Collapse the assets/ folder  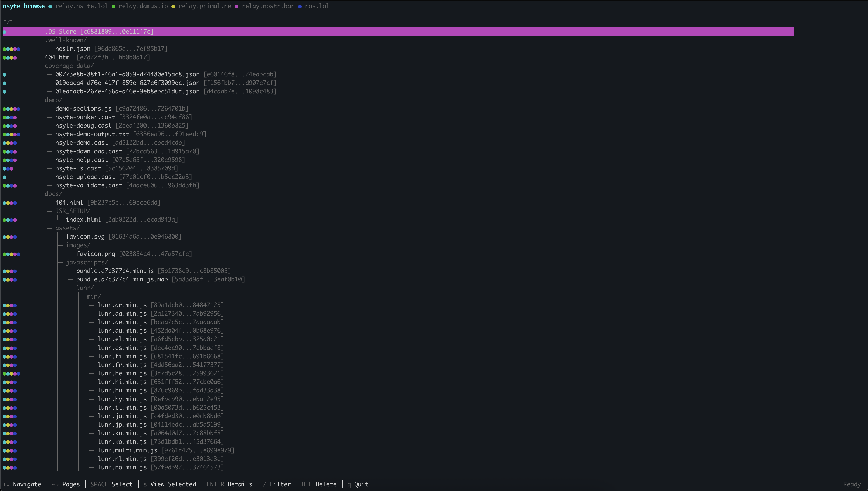pos(67,228)
